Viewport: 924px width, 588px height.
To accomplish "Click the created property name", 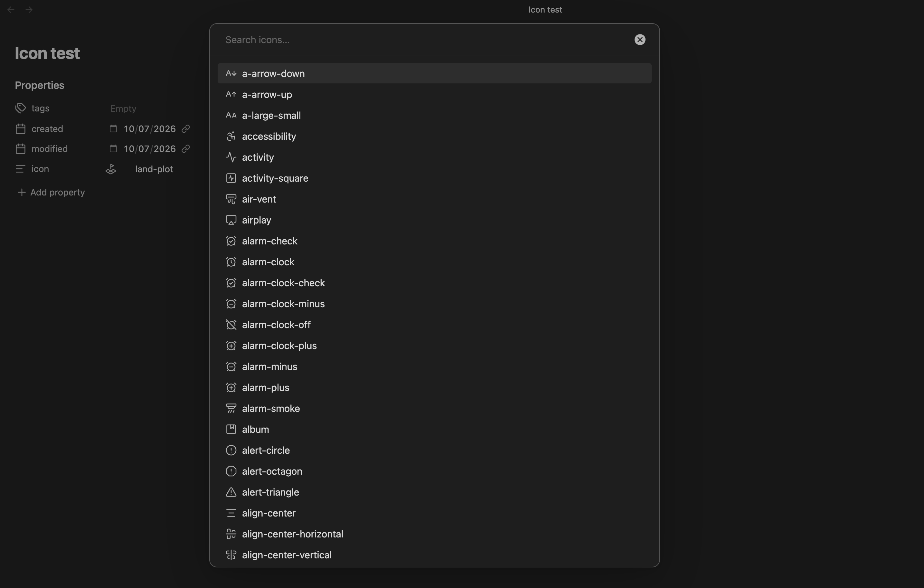I will pyautogui.click(x=47, y=128).
